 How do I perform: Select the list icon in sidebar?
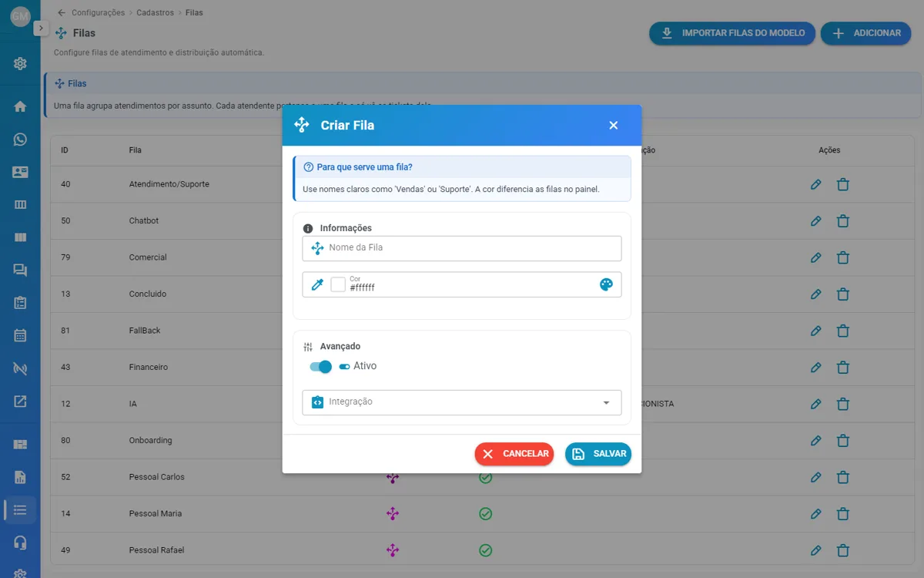(20, 509)
